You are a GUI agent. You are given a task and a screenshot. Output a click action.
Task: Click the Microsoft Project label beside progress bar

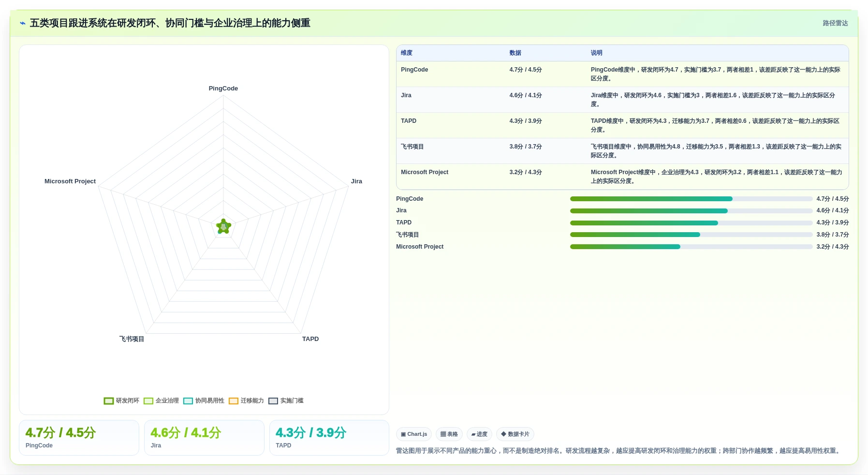(x=420, y=247)
